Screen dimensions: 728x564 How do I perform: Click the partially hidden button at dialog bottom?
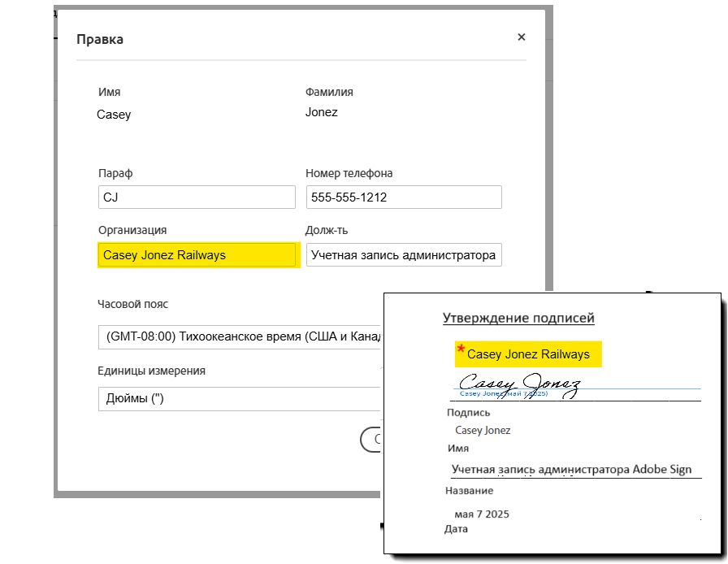(x=370, y=440)
